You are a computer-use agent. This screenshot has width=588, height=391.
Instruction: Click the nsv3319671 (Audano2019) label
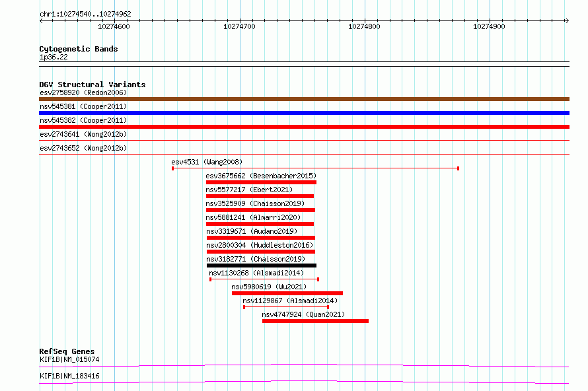(252, 231)
